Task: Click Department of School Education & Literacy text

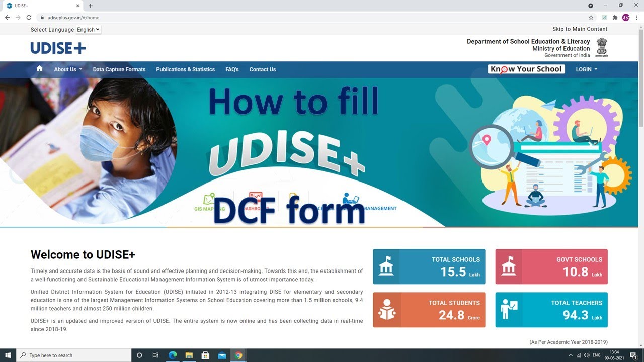Action: [x=528, y=41]
